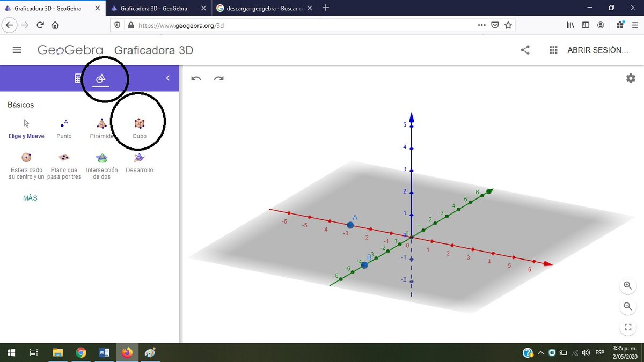Open the Windows Start menu
Image resolution: width=644 pixels, height=362 pixels.
pyautogui.click(x=11, y=352)
